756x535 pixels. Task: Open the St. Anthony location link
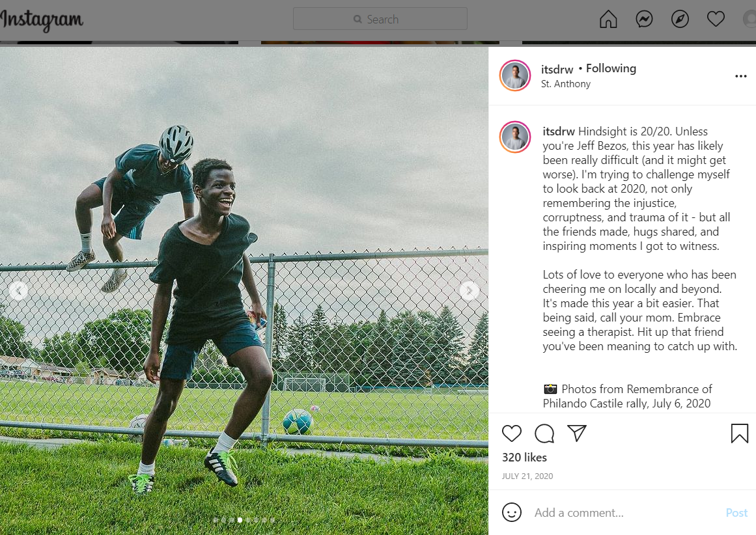[566, 84]
